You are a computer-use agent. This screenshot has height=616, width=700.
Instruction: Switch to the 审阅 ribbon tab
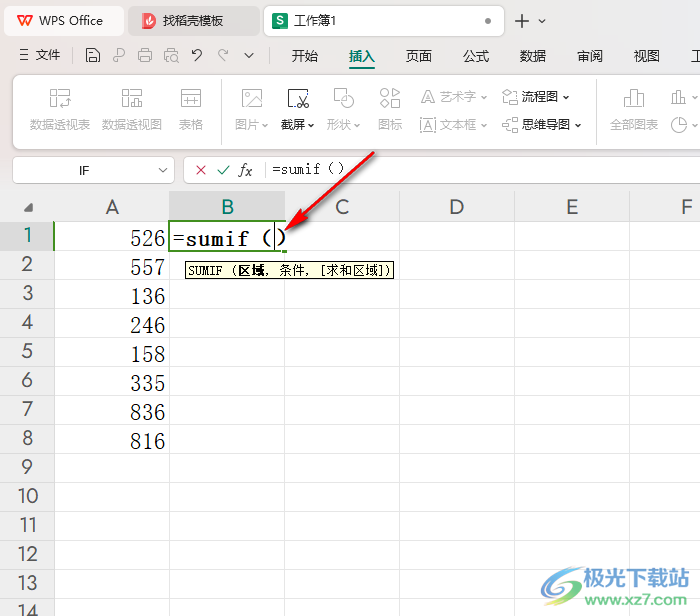pos(590,56)
